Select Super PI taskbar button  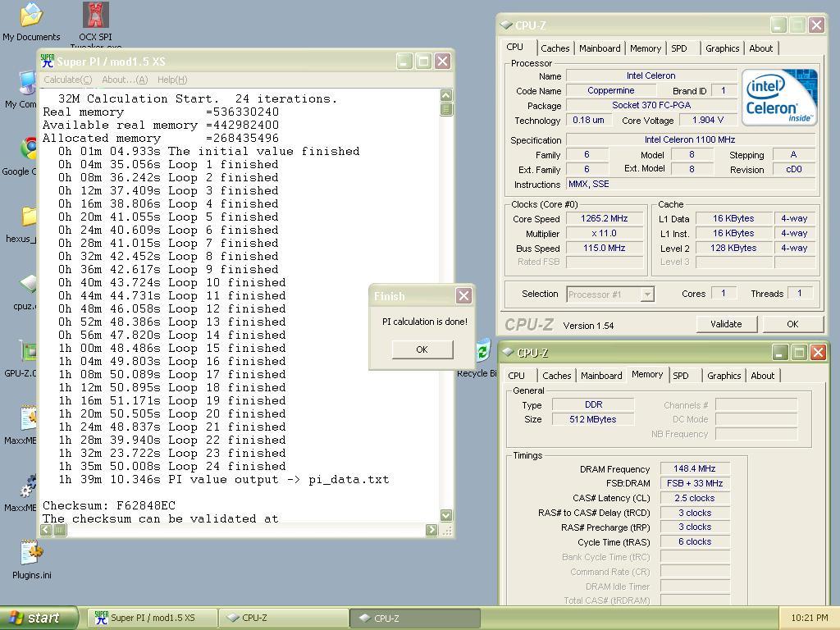[153, 618]
